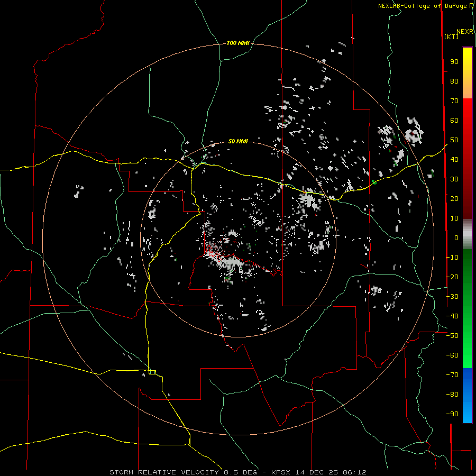
Task: Click the bright red segment of the color bar
Action: click(467, 112)
